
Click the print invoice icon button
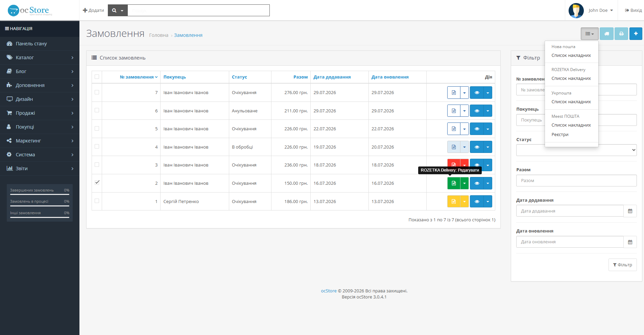621,34
